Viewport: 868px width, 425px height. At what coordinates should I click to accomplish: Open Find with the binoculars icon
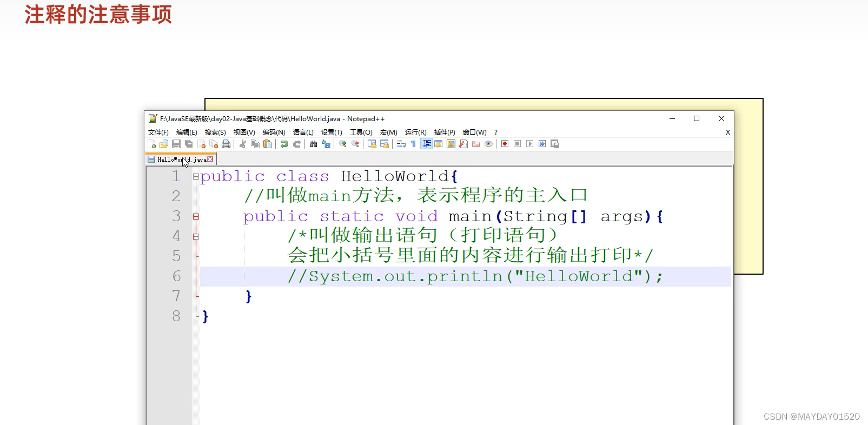[314, 144]
